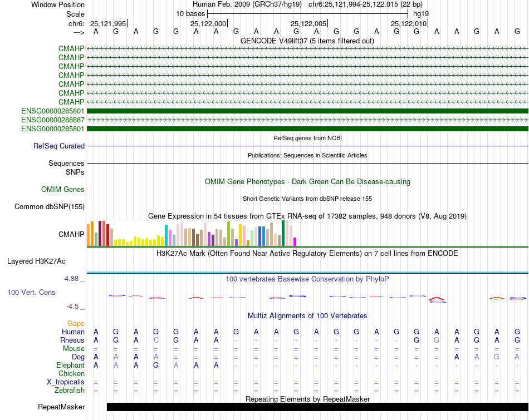Click the Scale track label
Screen dimensions: 529x420
(x=75, y=14)
